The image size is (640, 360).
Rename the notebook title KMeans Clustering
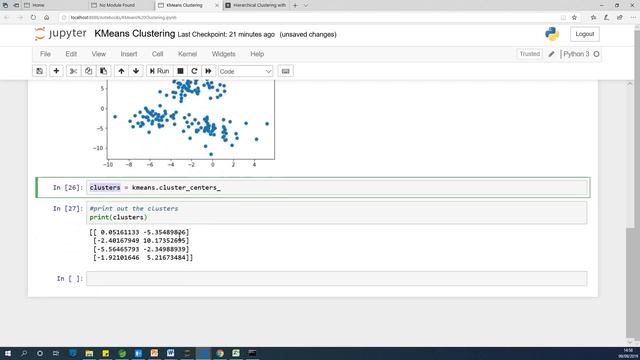pyautogui.click(x=134, y=34)
